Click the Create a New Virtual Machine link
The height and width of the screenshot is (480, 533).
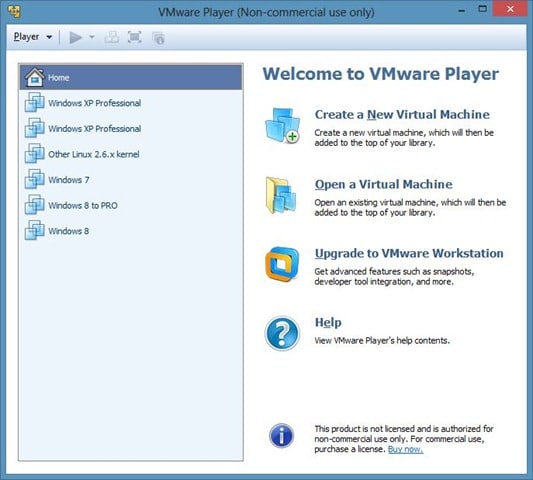(402, 115)
